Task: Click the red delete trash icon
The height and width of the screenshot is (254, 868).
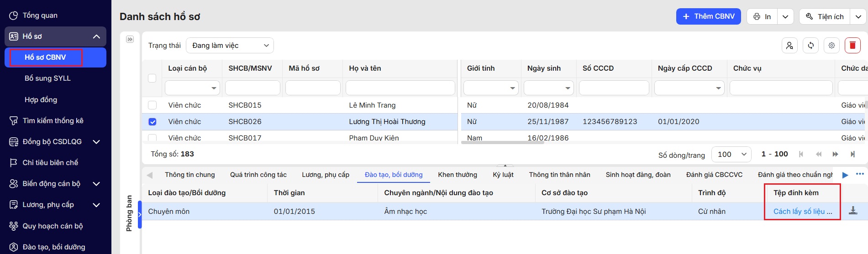Action: point(852,45)
